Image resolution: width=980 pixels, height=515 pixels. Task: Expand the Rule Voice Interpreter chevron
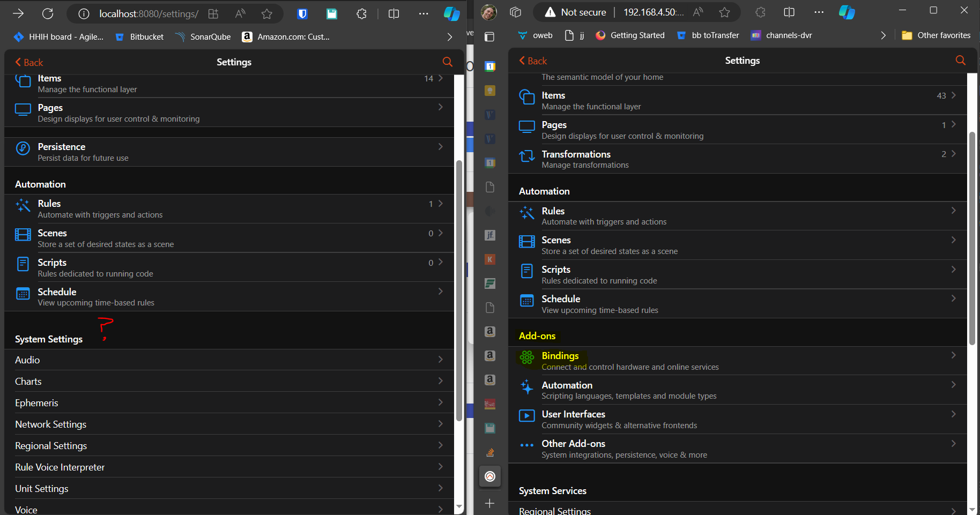click(441, 467)
